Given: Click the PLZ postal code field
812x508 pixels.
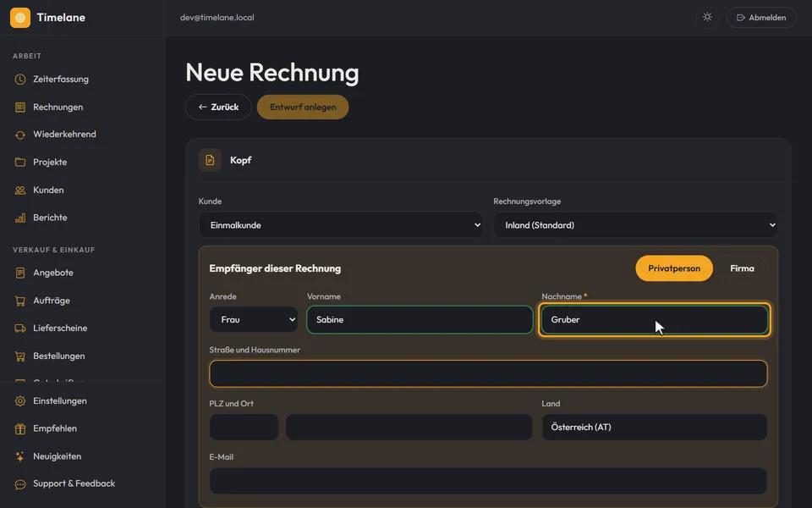Looking at the screenshot, I should (x=244, y=427).
